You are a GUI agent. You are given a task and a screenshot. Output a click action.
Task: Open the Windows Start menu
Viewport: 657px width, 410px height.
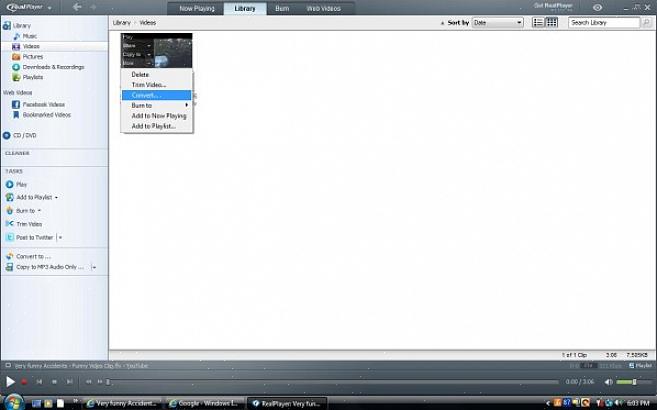click(x=13, y=402)
